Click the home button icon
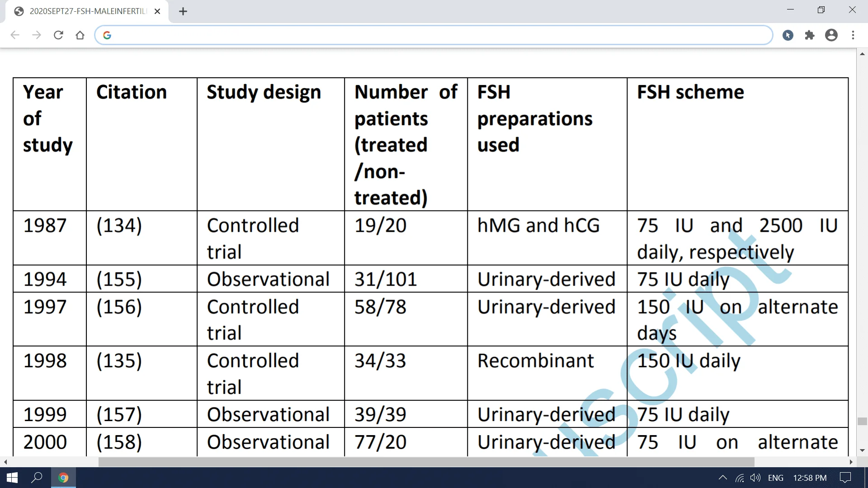This screenshot has height=488, width=868. [x=80, y=35]
